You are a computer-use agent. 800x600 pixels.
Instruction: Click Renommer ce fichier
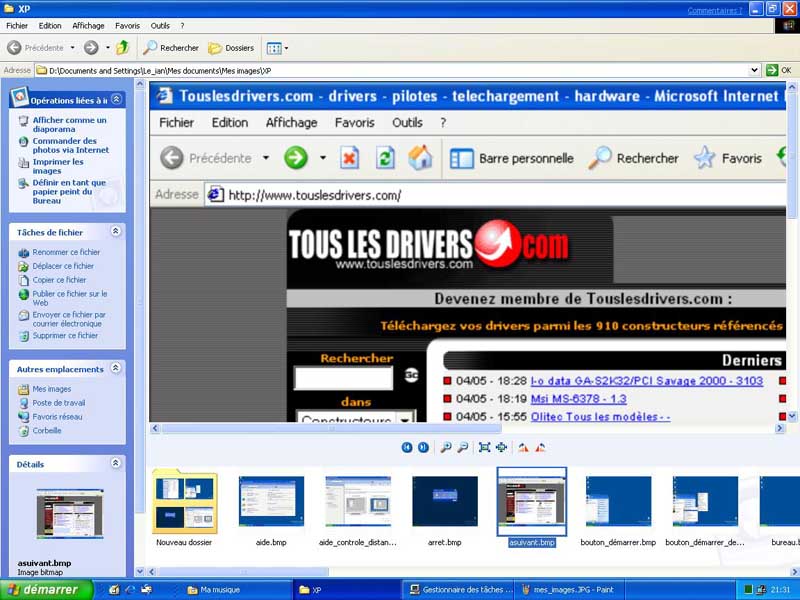66,252
